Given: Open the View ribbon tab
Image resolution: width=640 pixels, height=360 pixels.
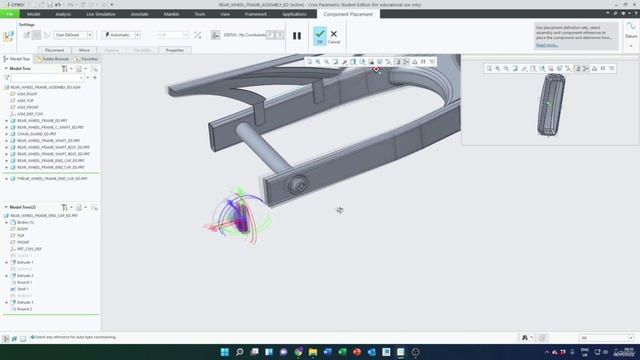Looking at the screenshot, I should [x=225, y=14].
